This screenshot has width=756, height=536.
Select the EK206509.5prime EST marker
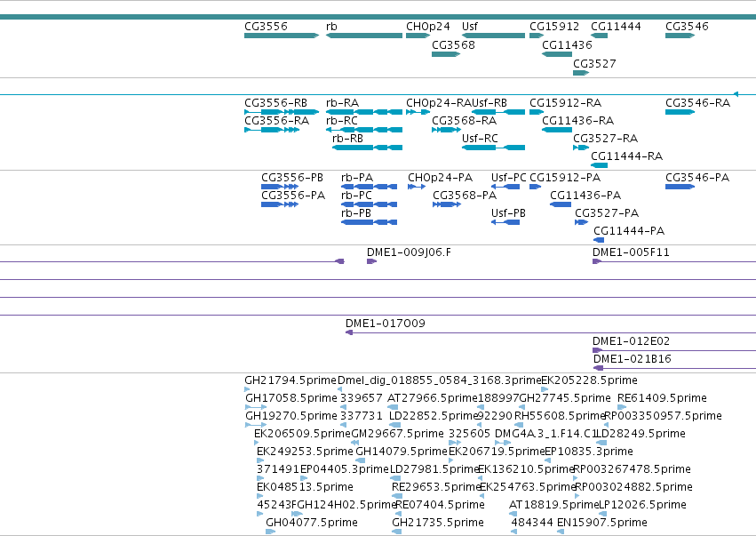pyautogui.click(x=257, y=443)
